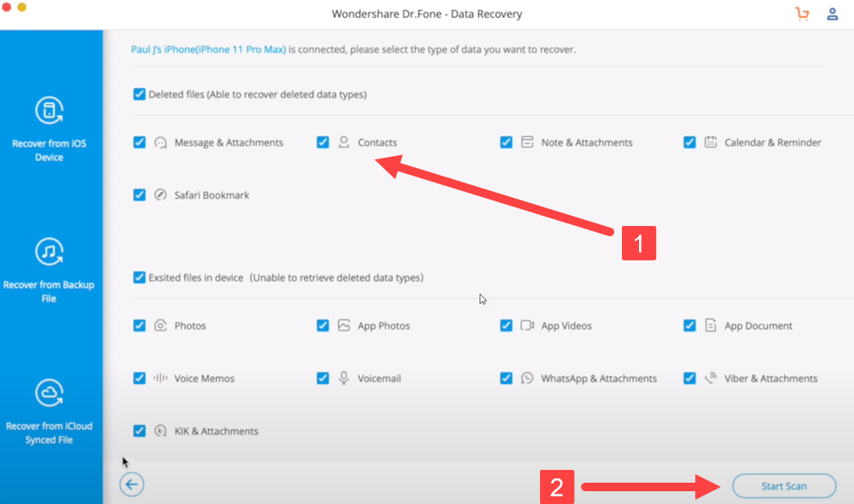Toggle the KIK & Attachments checkbox

139,431
